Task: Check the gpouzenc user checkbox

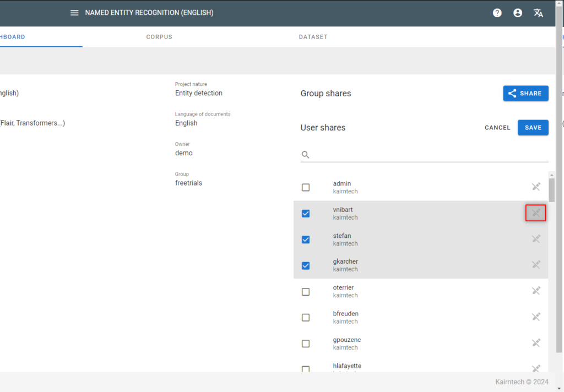Action: pos(306,344)
